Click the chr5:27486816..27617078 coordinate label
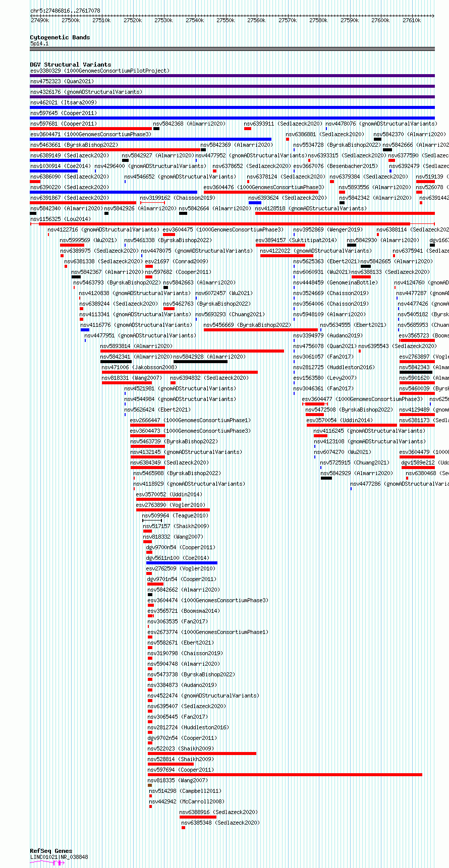The height and width of the screenshot is (868, 449). (x=65, y=11)
